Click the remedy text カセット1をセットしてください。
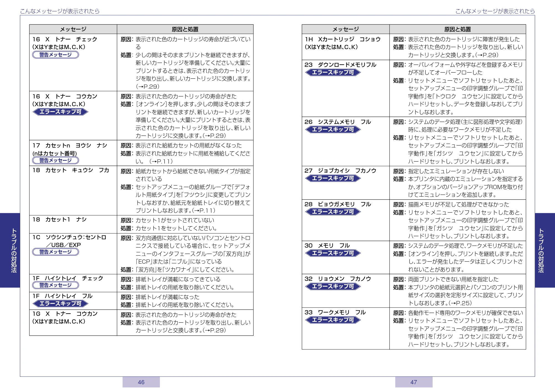This screenshot has height=392, width=555. [176, 228]
